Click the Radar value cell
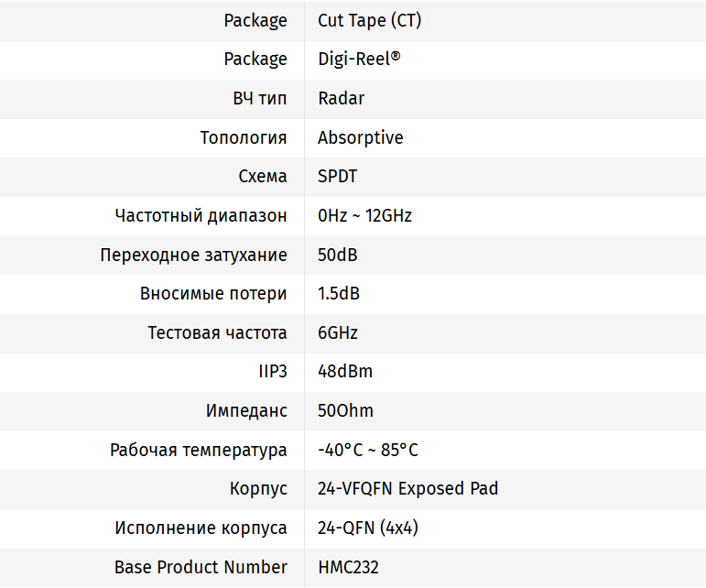 (x=341, y=98)
